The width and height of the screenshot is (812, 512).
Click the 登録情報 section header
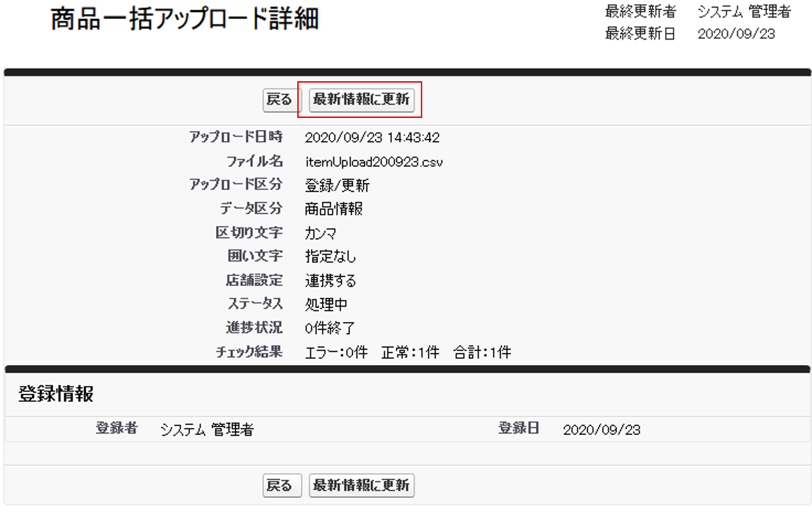click(x=56, y=395)
